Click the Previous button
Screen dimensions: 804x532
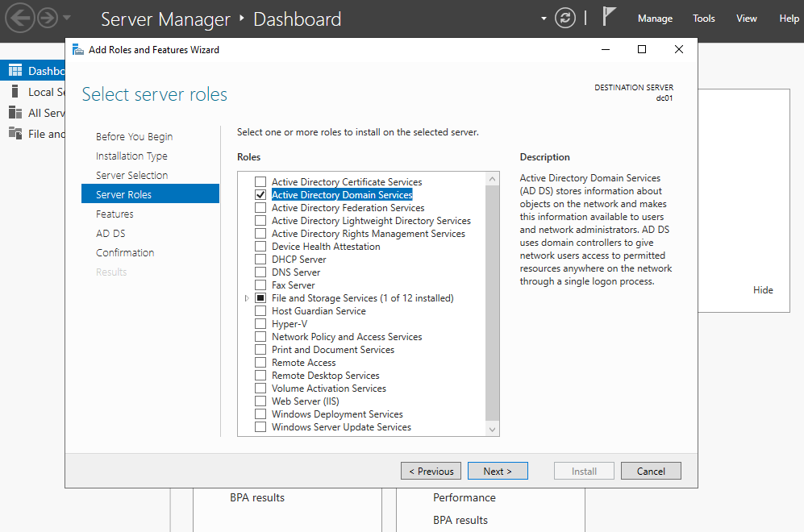coord(431,471)
